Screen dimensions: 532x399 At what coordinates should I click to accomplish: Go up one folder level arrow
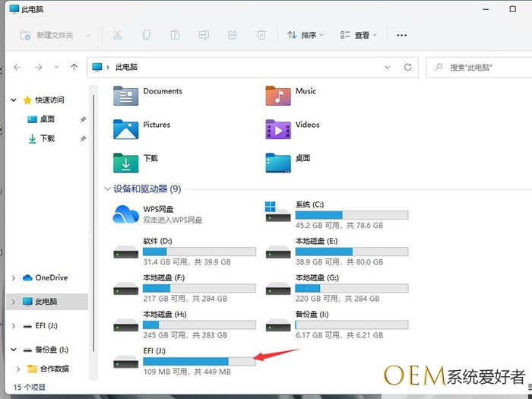(74, 67)
